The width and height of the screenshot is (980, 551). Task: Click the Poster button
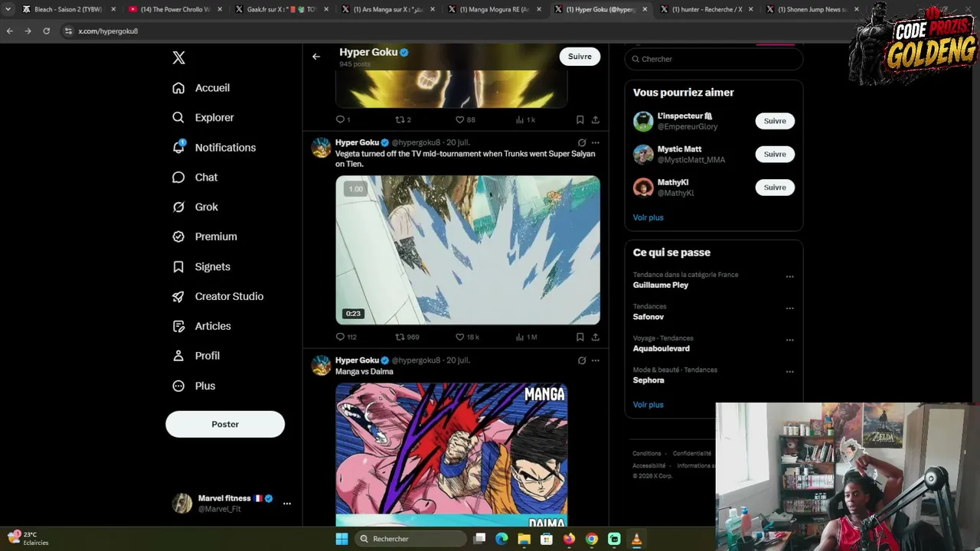[225, 424]
